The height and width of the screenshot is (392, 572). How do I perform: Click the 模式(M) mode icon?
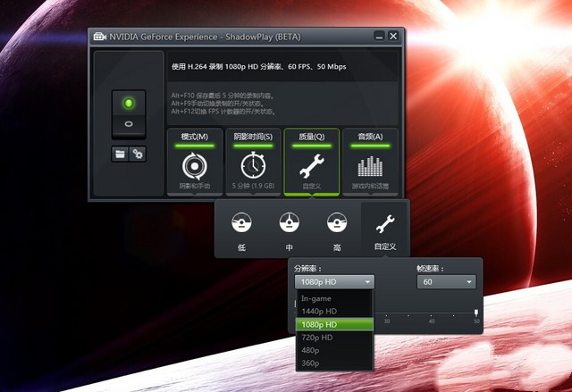tap(194, 166)
